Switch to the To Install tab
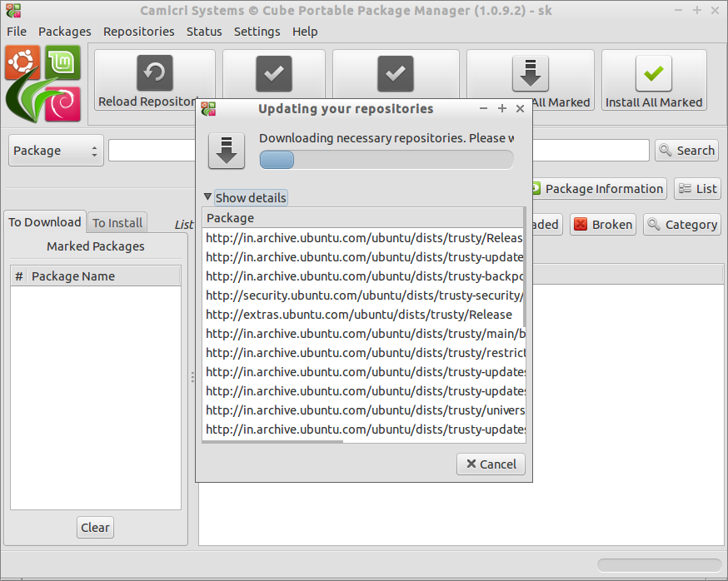This screenshot has height=581, width=728. point(117,222)
